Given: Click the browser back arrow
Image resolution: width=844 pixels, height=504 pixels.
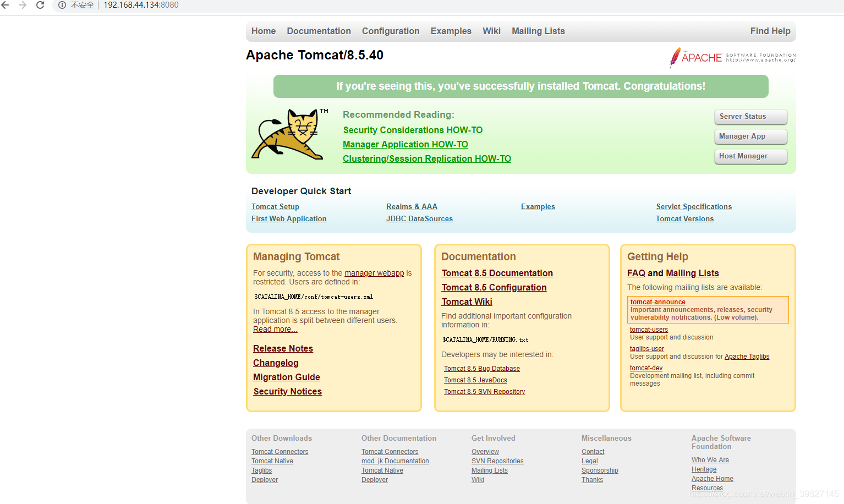Looking at the screenshot, I should tap(6, 5).
